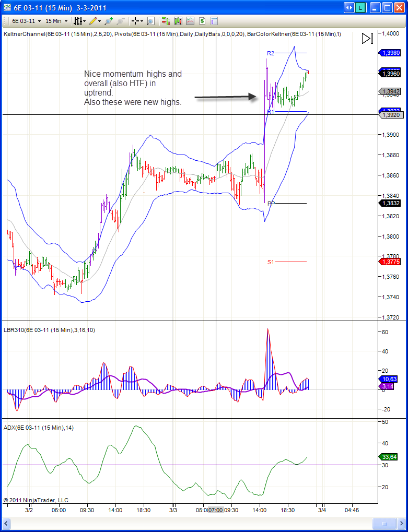This screenshot has width=408, height=532.
Task: Click the Data Box magnifier icon
Action: point(150,21)
